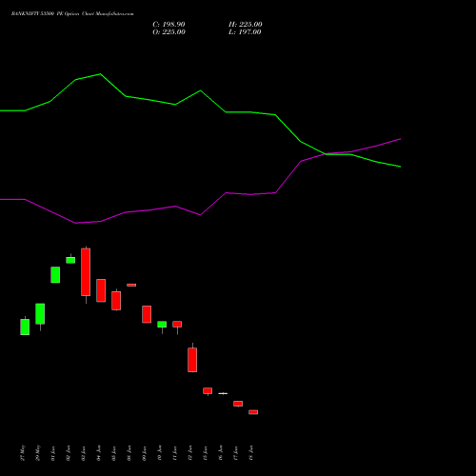Select the 05 Jun date label
476x476 pixels.
click(x=114, y=453)
